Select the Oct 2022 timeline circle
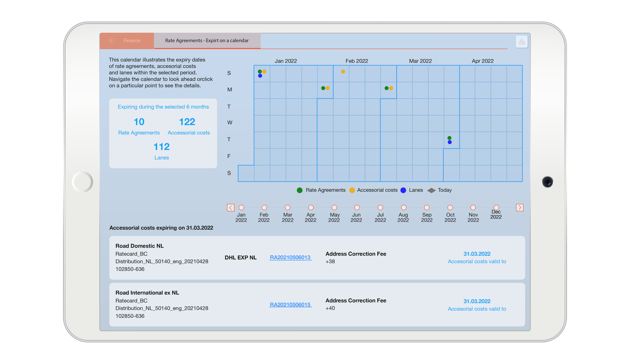The height and width of the screenshot is (364, 630). [x=450, y=207]
